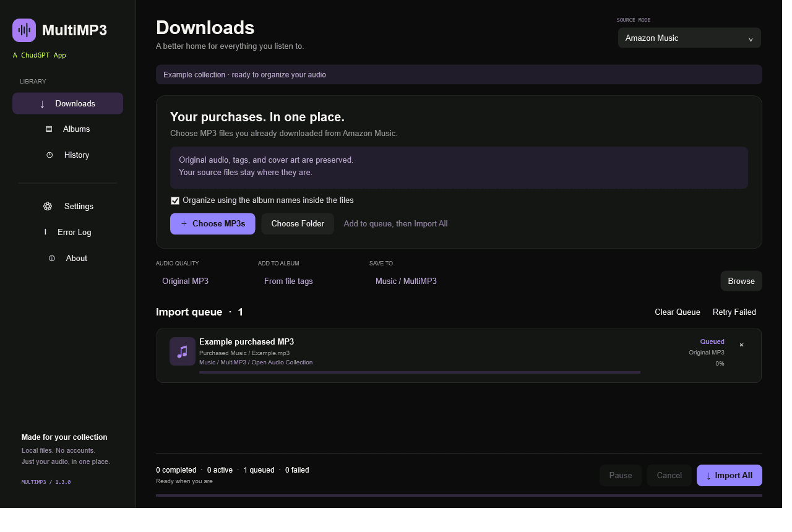792x532 pixels.
Task: Toggle organize using album names checkbox
Action: (x=175, y=200)
